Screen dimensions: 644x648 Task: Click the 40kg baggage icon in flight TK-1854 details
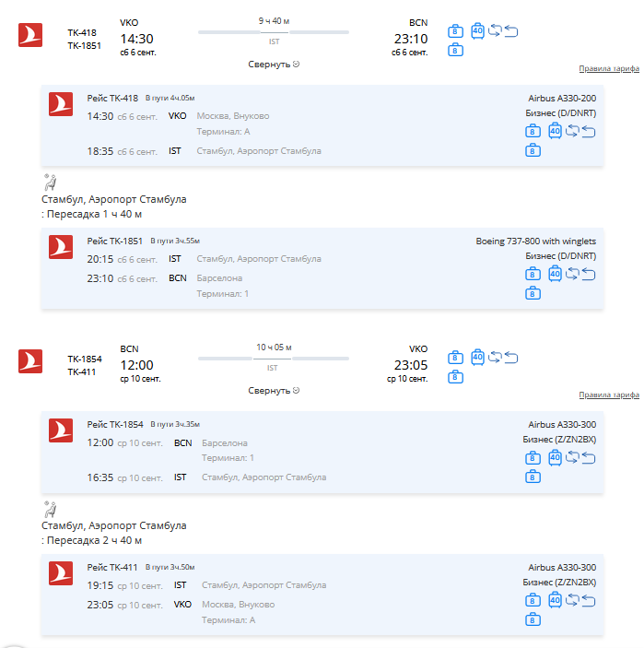[x=555, y=458]
